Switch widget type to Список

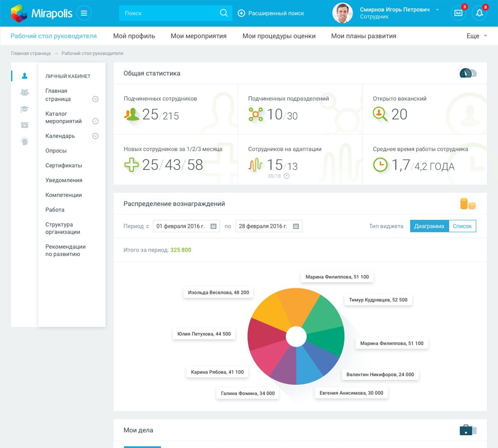click(462, 226)
